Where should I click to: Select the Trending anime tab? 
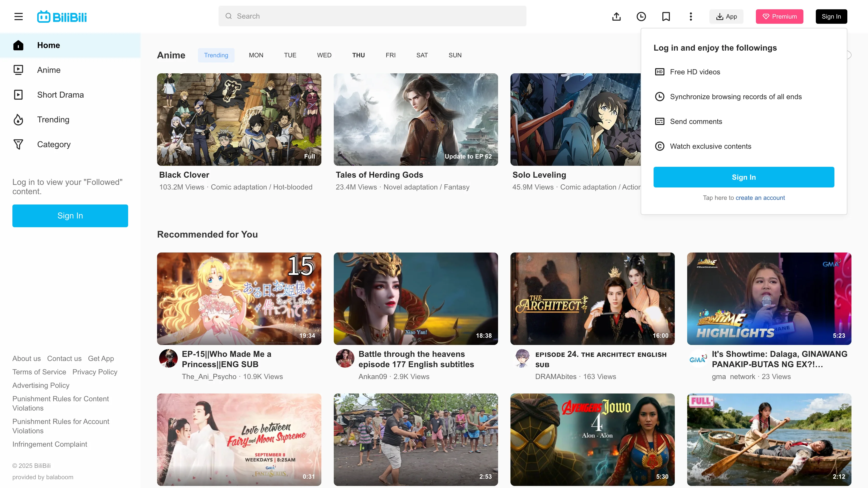pyautogui.click(x=216, y=55)
